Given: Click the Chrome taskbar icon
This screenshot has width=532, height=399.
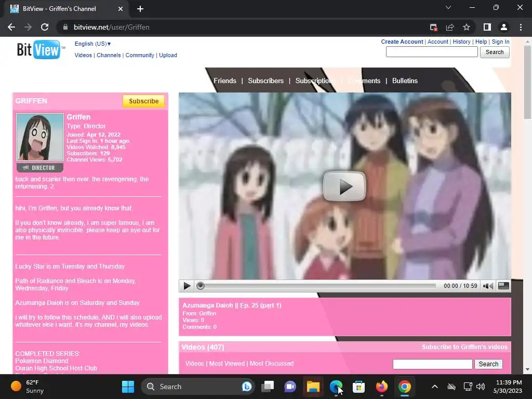Looking at the screenshot, I should point(404,387).
